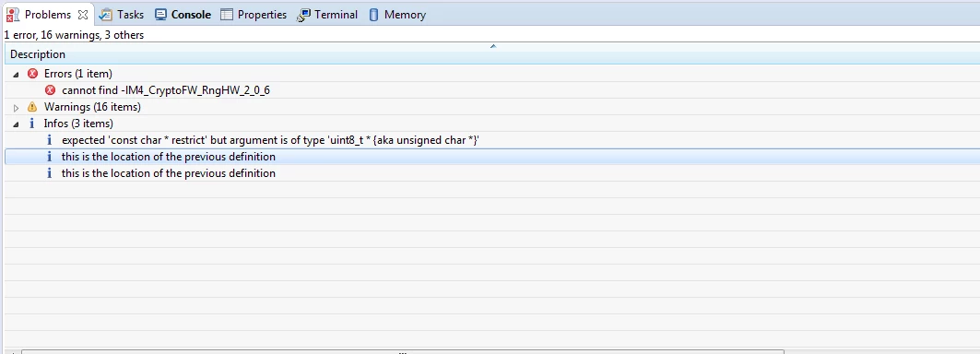Click the blue info icon beside Infos group
Image resolution: width=980 pixels, height=354 pixels.
click(x=32, y=124)
